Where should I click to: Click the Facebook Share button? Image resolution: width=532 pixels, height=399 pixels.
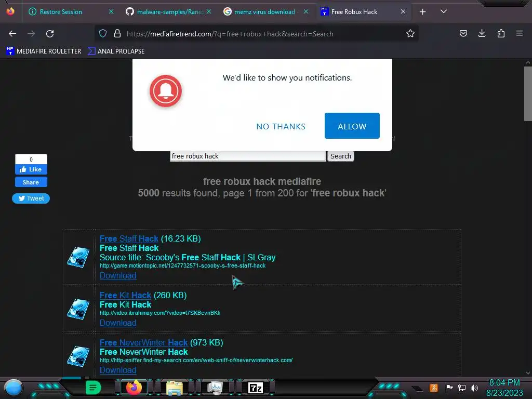(31, 182)
